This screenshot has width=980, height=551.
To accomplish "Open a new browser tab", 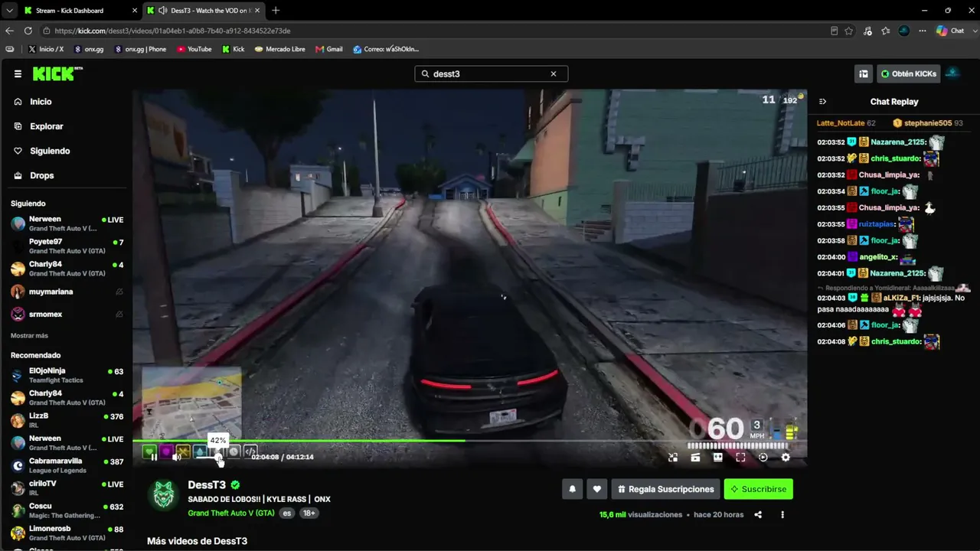I will 276,11.
